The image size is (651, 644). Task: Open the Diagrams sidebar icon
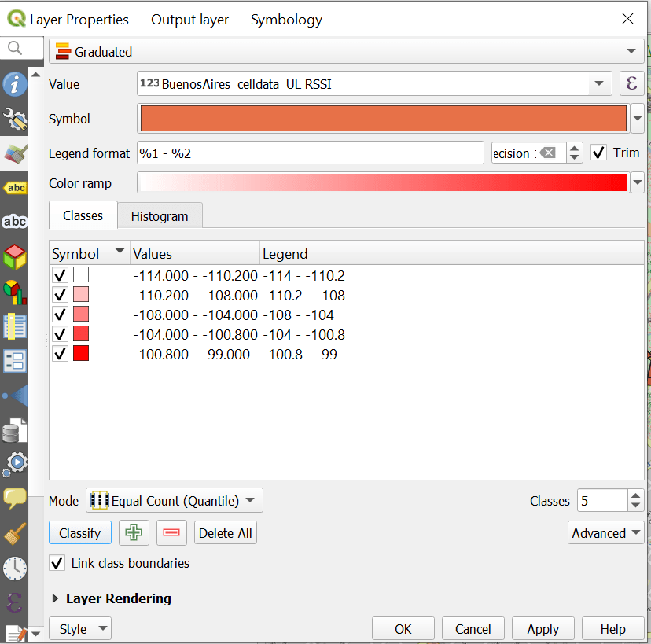pyautogui.click(x=14, y=291)
